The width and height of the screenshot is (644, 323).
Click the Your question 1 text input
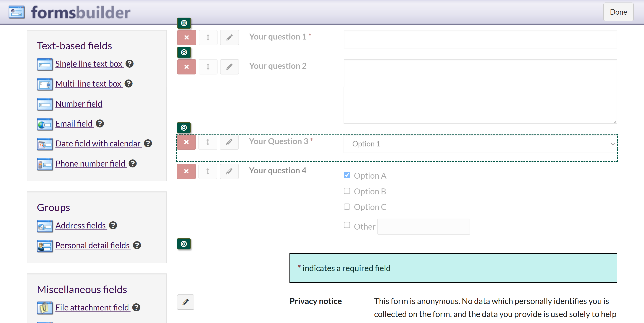click(x=480, y=39)
